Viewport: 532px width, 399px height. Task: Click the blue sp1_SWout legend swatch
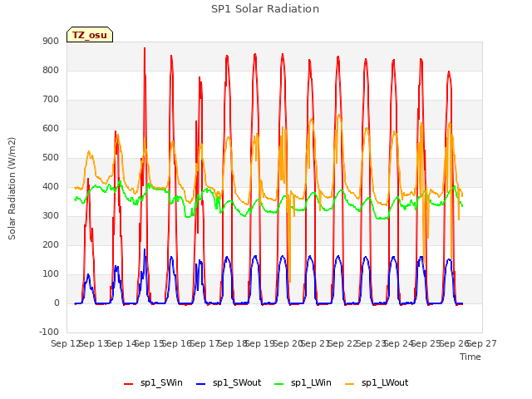click(x=201, y=384)
